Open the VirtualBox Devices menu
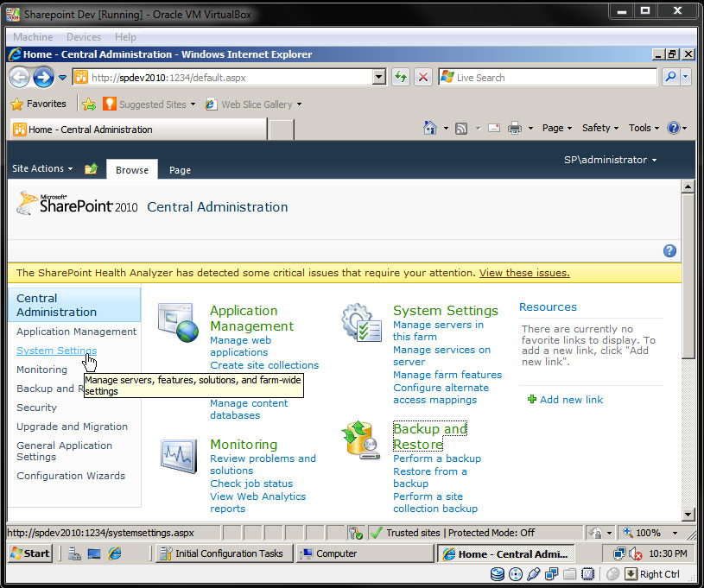The width and height of the screenshot is (704, 588). [84, 37]
